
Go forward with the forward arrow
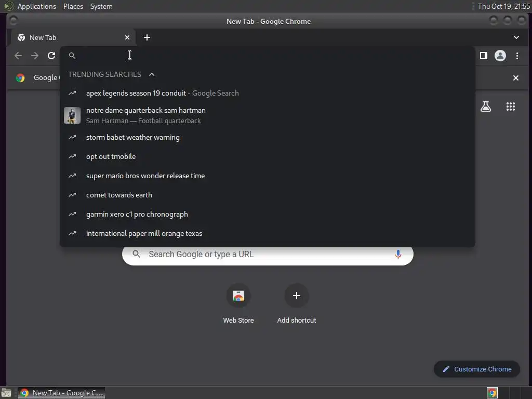pyautogui.click(x=35, y=56)
